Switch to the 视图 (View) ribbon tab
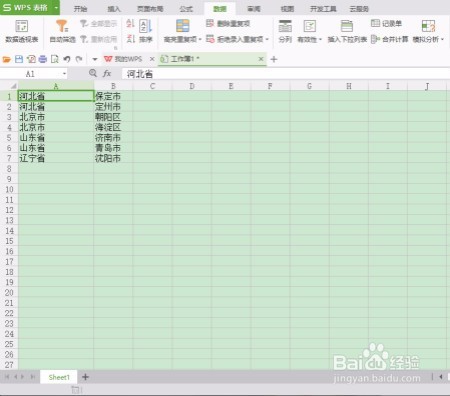This screenshot has width=450, height=396. coord(287,9)
